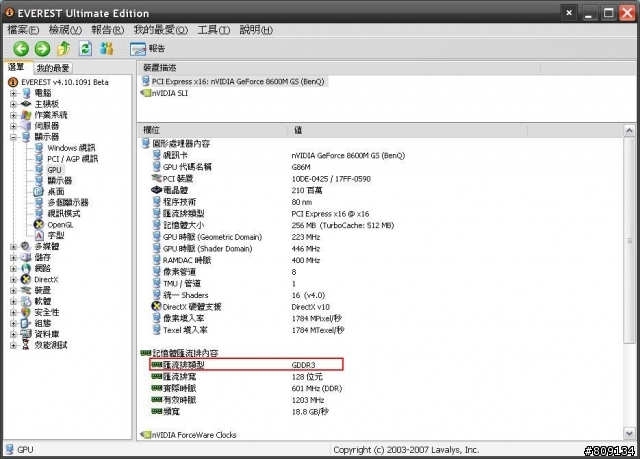Click the Up level arrow toolbar icon
This screenshot has width=640, height=459.
pyautogui.click(x=63, y=49)
